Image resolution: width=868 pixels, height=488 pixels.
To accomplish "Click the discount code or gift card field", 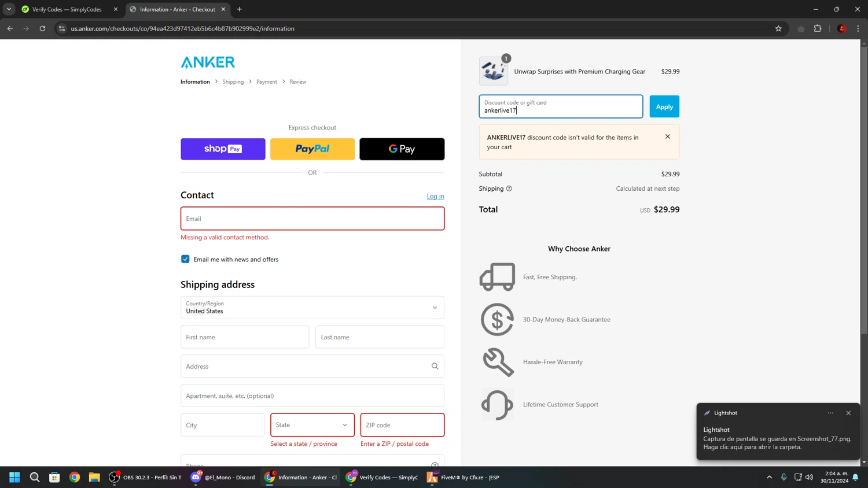I will pos(561,106).
